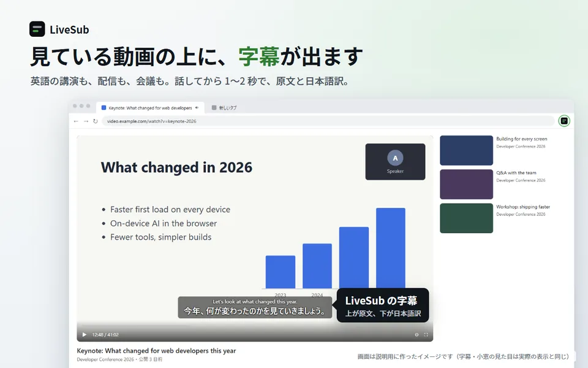Click the Developer Conference 2026・公開 3 日前 line
Viewport: 588px width, 368px height.
[x=119, y=359]
